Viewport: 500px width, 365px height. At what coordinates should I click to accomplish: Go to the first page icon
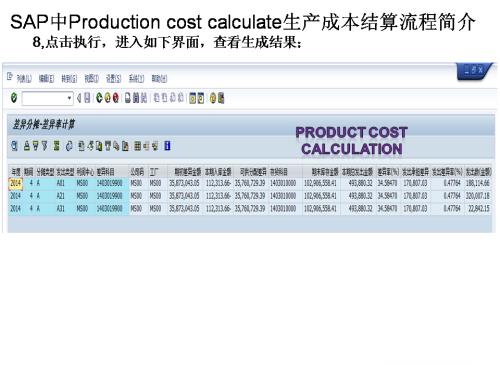point(156,98)
